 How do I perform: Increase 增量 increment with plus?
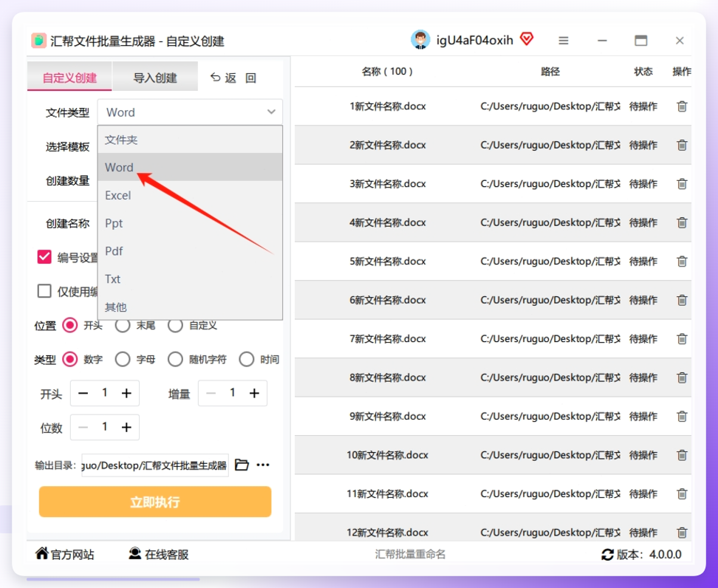tap(254, 393)
